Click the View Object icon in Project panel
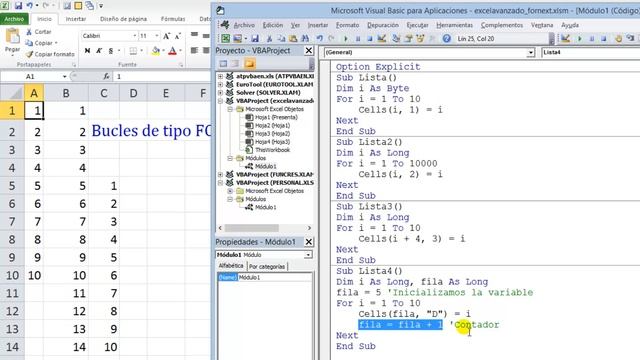Image resolution: width=640 pixels, height=360 pixels. (x=236, y=64)
